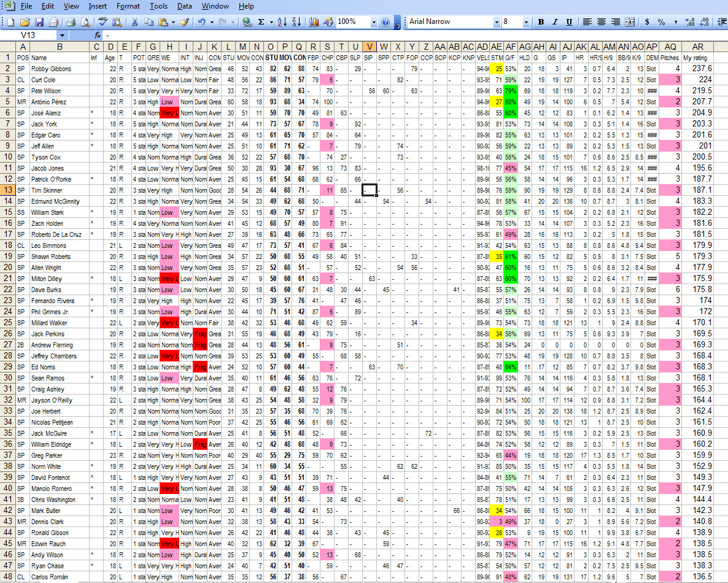
Task: Select column B header
Action: click(x=60, y=47)
